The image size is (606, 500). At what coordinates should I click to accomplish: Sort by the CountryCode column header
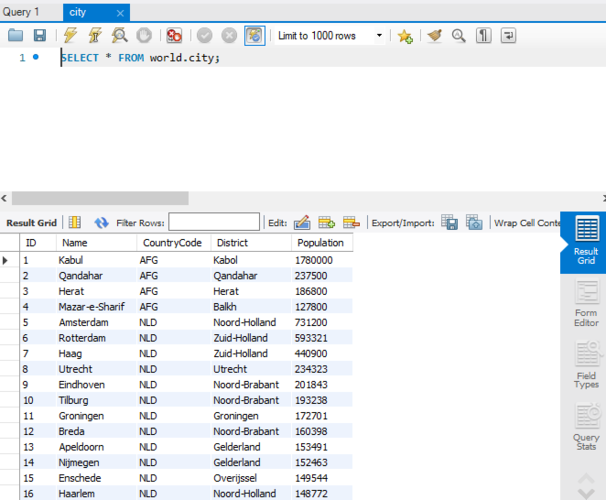pos(174,243)
